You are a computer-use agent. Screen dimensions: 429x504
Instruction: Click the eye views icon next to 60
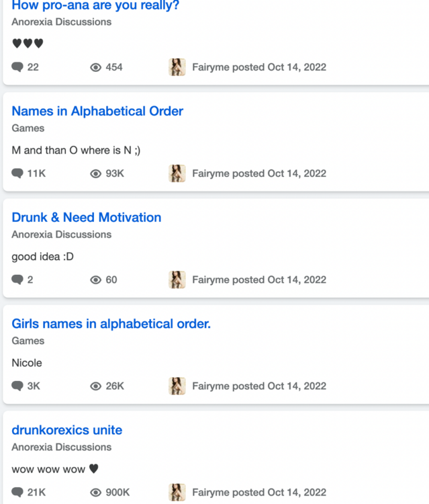point(96,280)
